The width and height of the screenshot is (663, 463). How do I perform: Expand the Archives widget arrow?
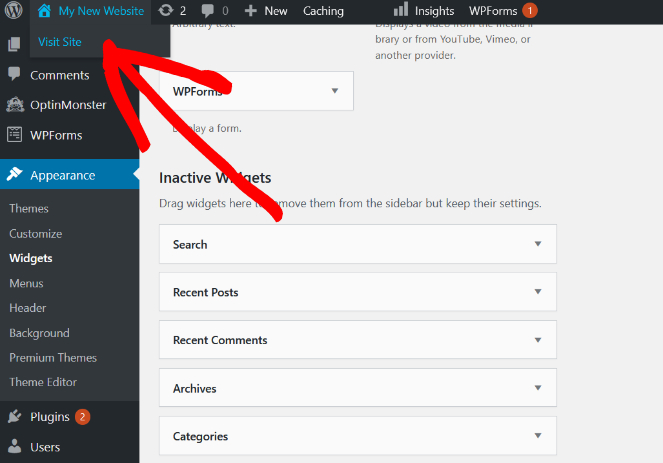pyautogui.click(x=537, y=388)
